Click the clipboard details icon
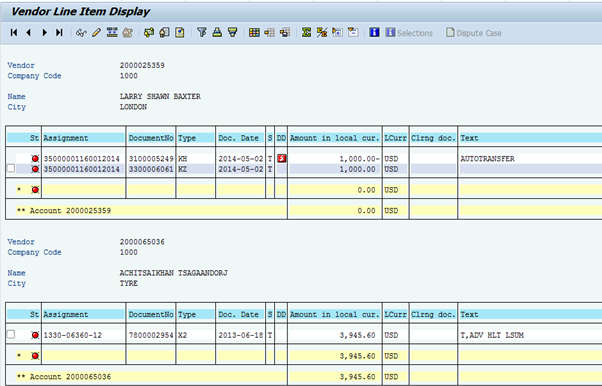 [180, 33]
